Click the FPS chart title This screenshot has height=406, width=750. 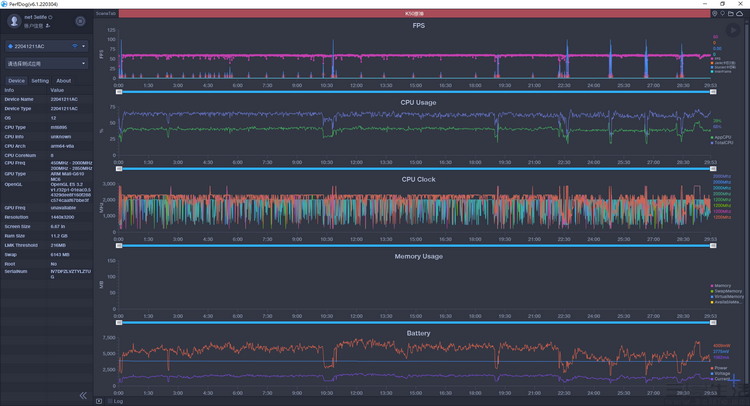[x=419, y=26]
